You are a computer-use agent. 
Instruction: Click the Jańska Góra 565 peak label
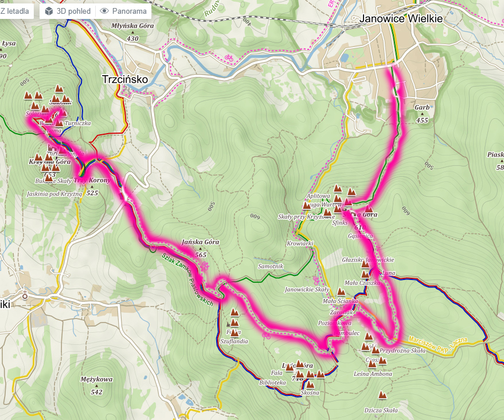click(x=200, y=248)
